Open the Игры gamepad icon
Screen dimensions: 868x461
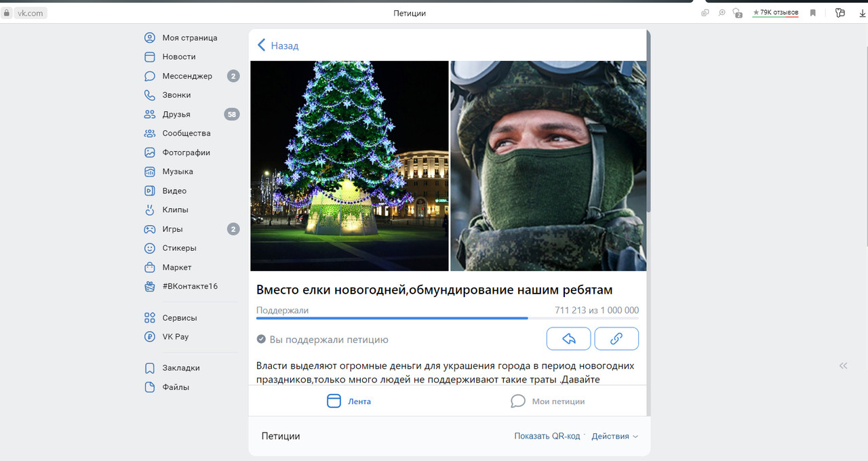click(150, 229)
